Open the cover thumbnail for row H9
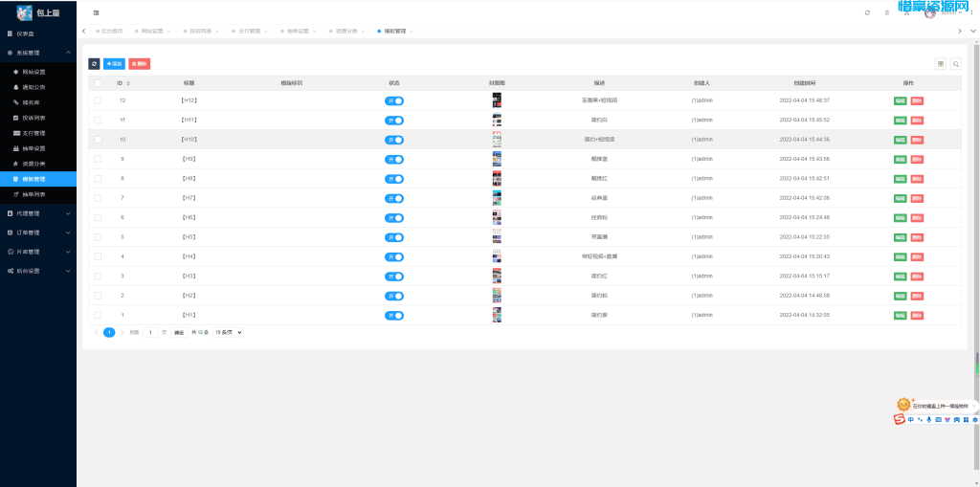This screenshot has width=980, height=487. click(x=497, y=159)
